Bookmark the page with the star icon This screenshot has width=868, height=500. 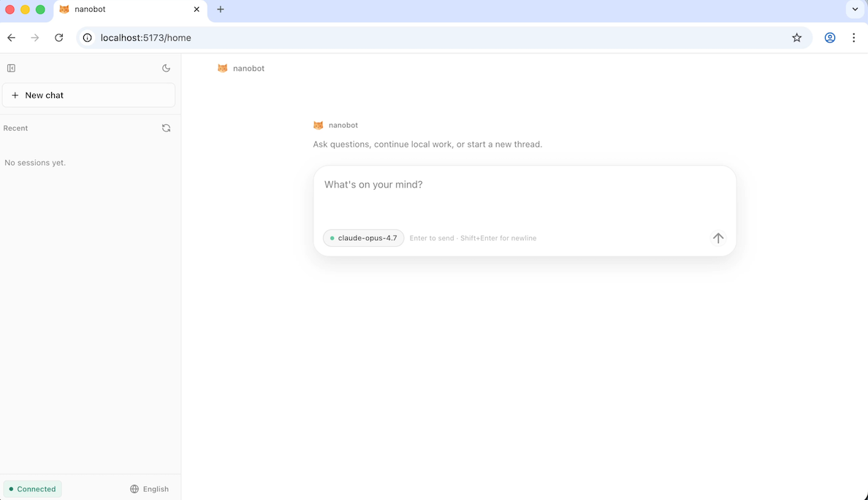click(796, 37)
